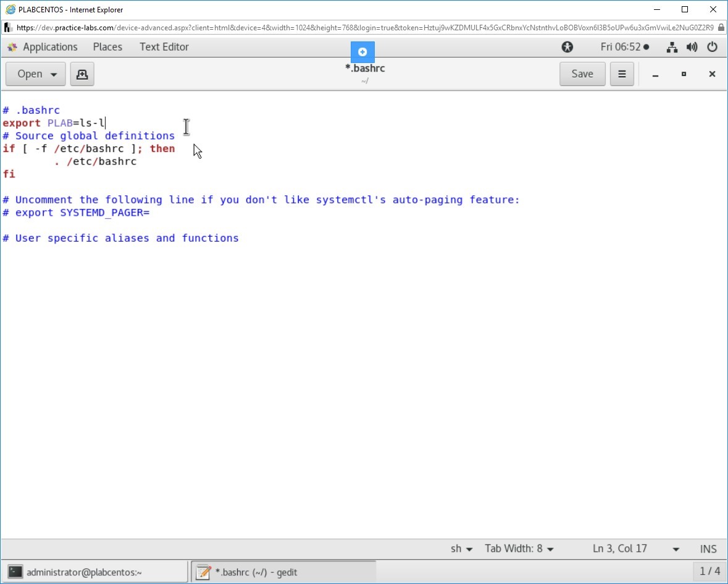Click the accessibility icon in top panel
This screenshot has height=584, width=728.
click(x=567, y=47)
